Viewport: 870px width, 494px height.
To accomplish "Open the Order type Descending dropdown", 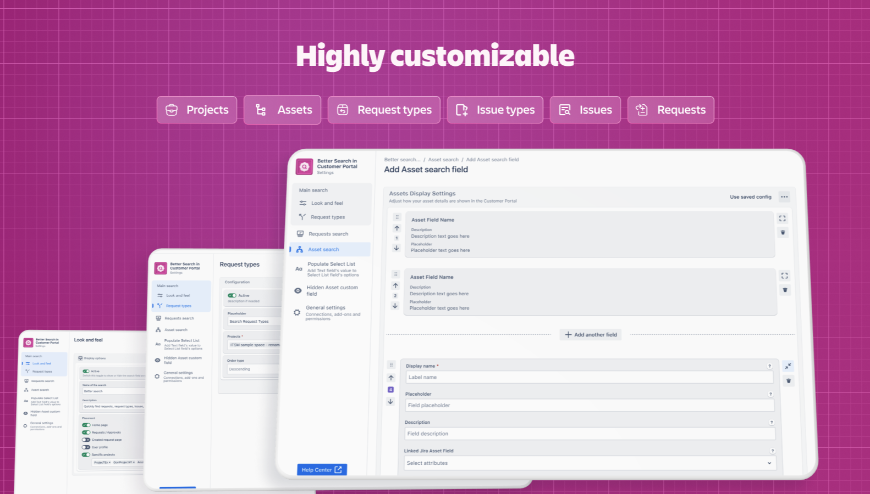I will point(252,369).
